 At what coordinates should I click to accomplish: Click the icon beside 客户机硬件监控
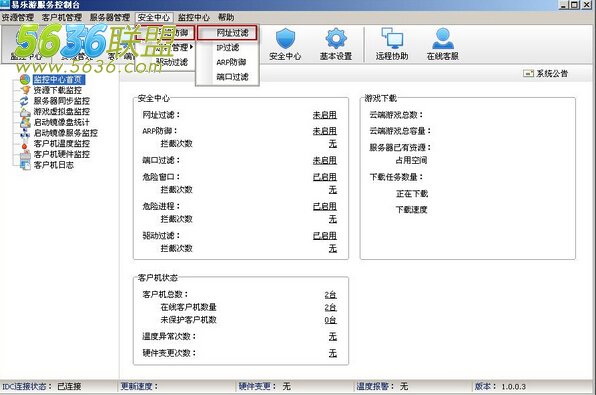pyautogui.click(x=25, y=154)
